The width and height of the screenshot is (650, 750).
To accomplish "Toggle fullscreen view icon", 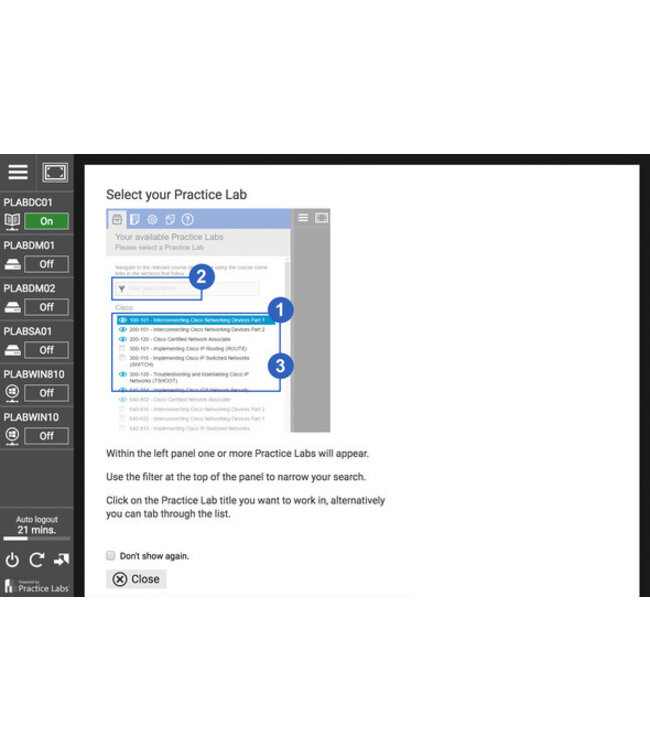I will coord(55,173).
